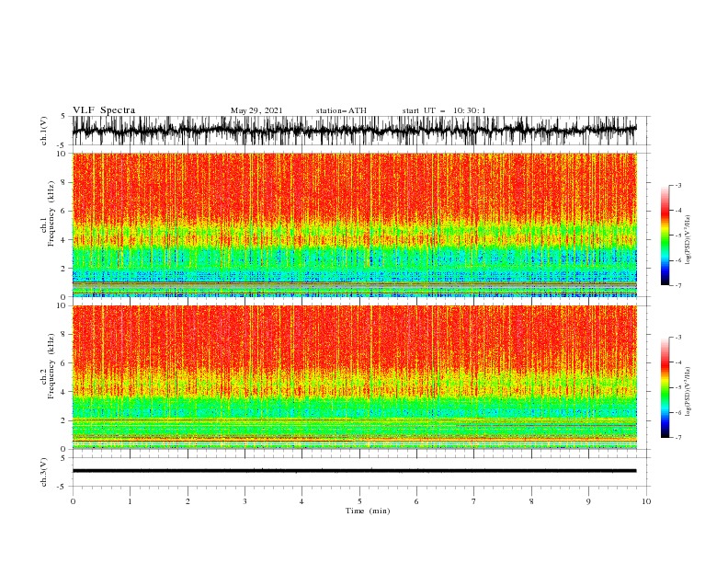Click the upper color bar's log(PSD) label

click(688, 240)
